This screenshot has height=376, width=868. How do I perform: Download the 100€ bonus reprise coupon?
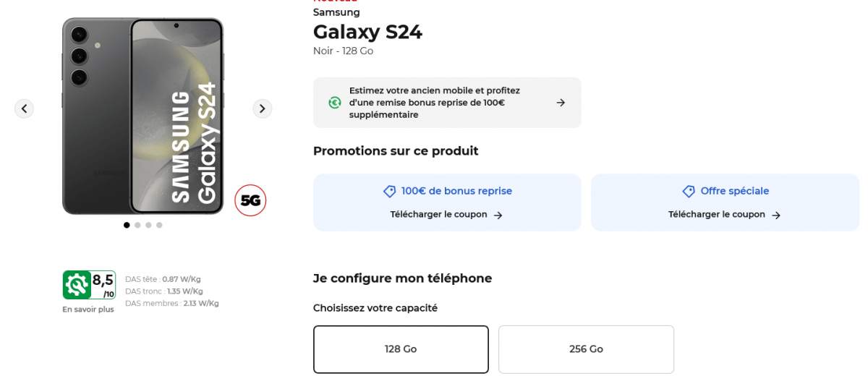pos(446,215)
